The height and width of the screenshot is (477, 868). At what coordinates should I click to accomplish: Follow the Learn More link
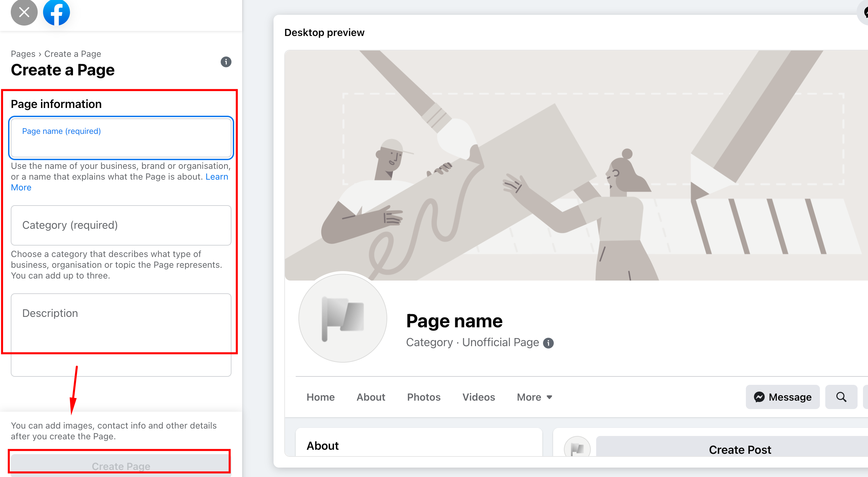119,182
